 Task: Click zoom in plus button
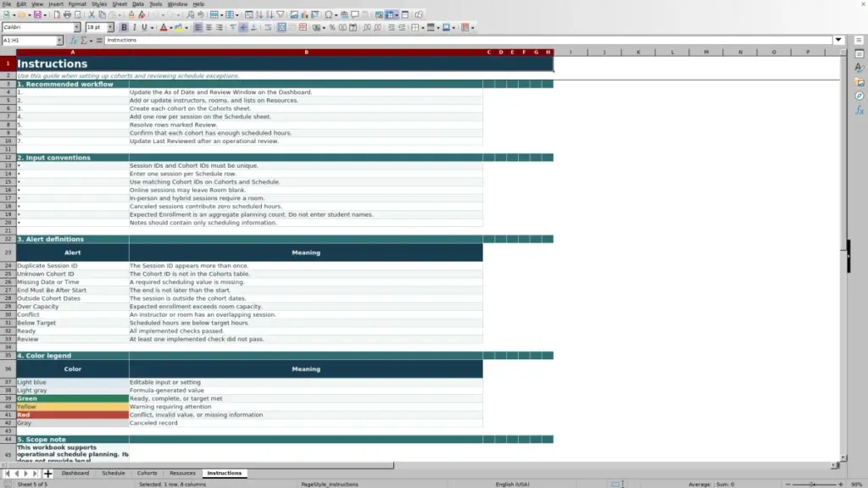click(841, 484)
